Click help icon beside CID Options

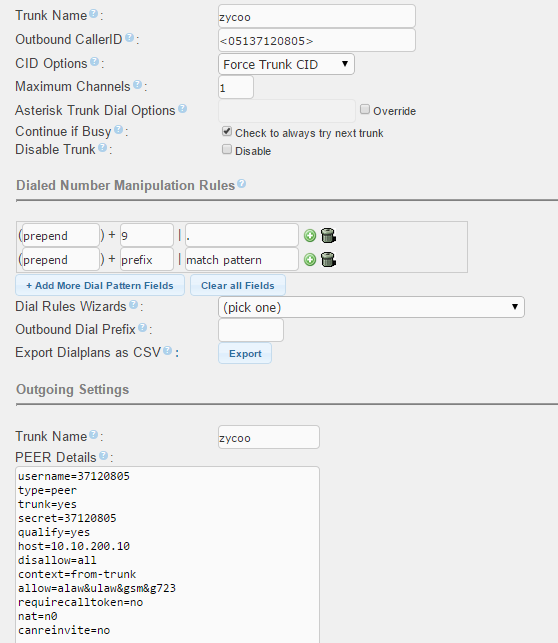click(x=94, y=62)
